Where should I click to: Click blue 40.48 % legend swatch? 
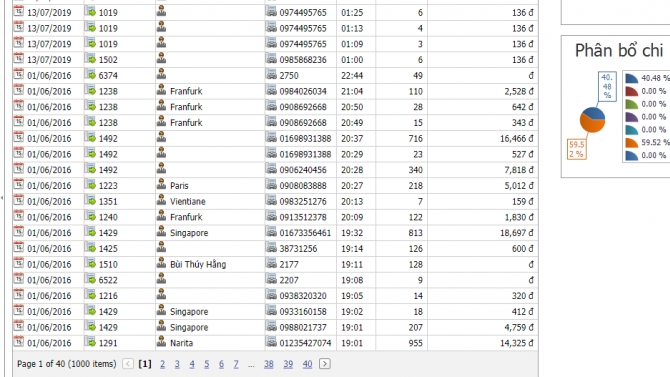[x=632, y=78]
